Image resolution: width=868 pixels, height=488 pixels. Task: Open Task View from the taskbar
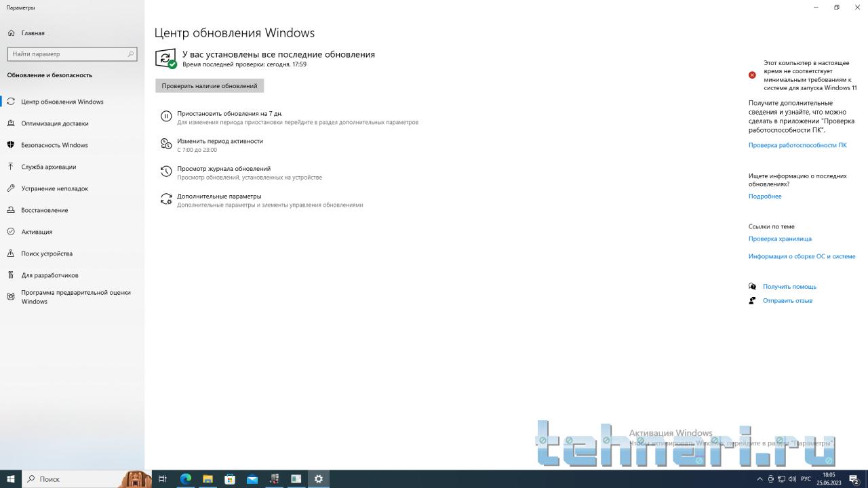point(163,479)
